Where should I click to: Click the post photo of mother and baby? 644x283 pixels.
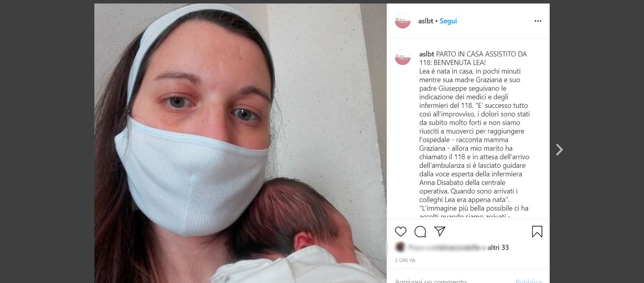(x=241, y=143)
